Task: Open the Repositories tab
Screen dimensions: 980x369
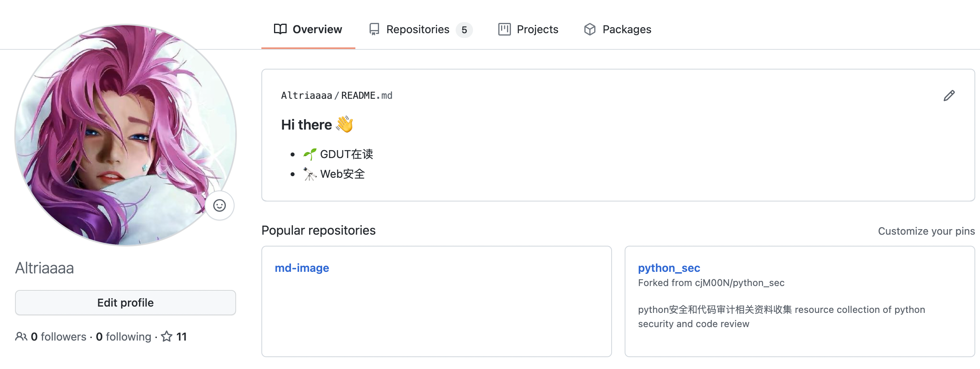Action: click(x=421, y=29)
